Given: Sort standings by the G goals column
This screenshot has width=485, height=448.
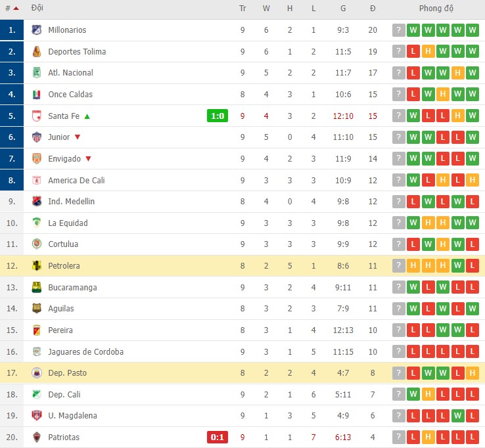Looking at the screenshot, I should tap(343, 9).
